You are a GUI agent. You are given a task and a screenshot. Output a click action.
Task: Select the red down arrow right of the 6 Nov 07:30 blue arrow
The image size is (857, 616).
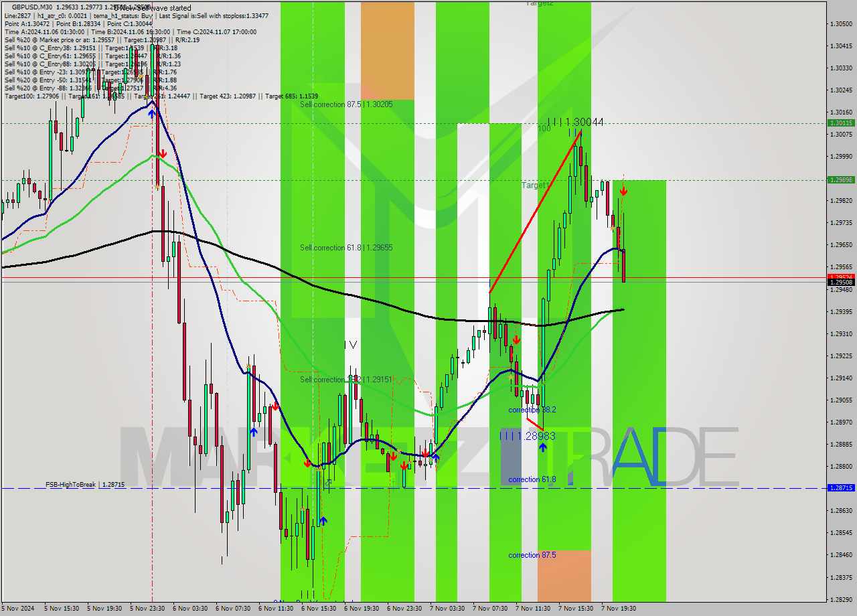point(275,405)
